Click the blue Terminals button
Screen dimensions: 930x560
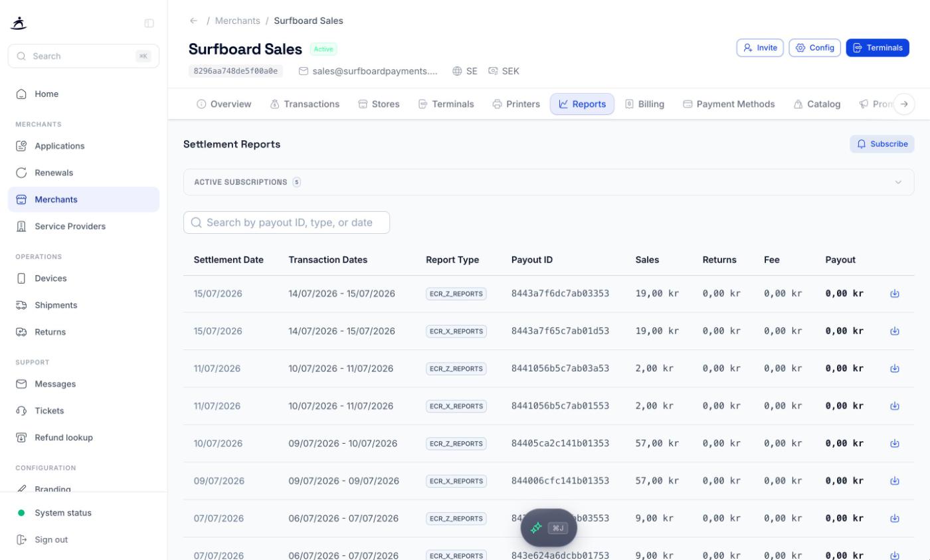[878, 48]
